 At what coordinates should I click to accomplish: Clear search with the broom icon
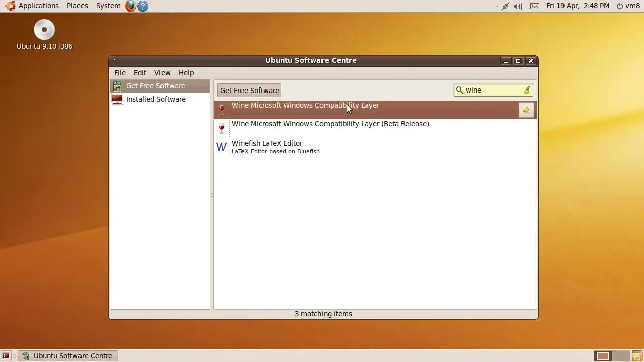click(527, 90)
